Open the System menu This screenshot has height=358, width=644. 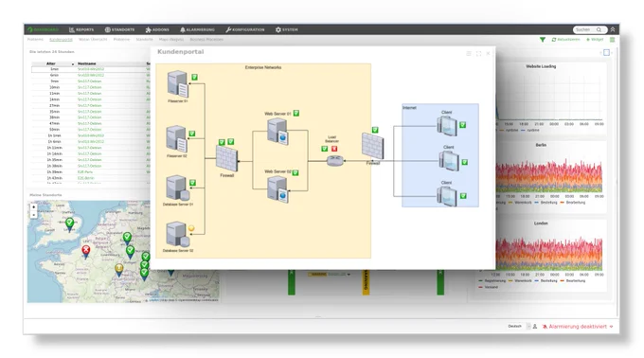[x=287, y=29]
